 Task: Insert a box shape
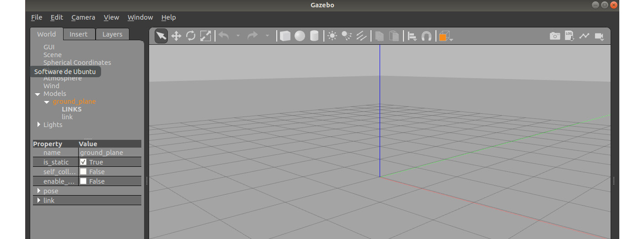pos(285,36)
